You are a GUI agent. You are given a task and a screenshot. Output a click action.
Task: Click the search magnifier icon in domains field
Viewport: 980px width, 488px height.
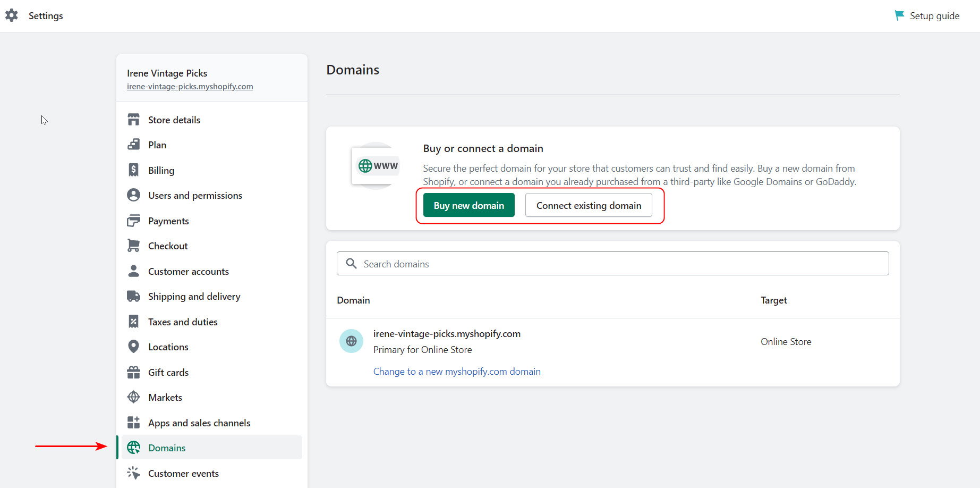(x=351, y=264)
